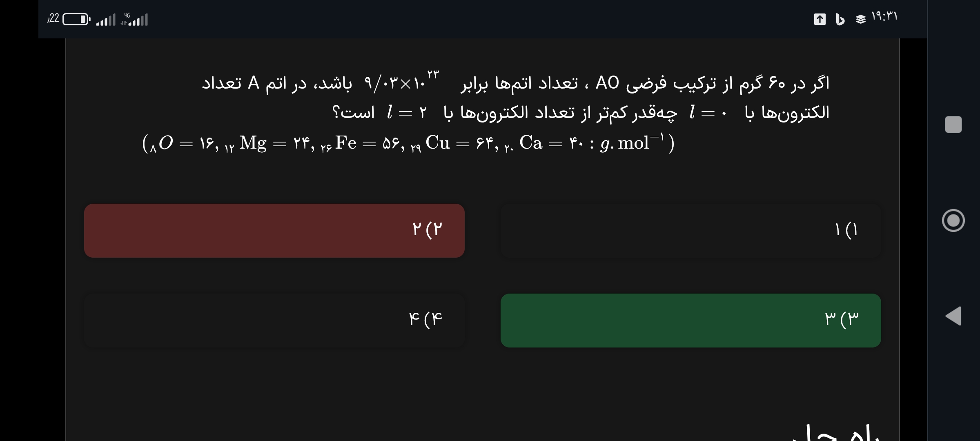Tap the AO compound name in question

click(607, 83)
